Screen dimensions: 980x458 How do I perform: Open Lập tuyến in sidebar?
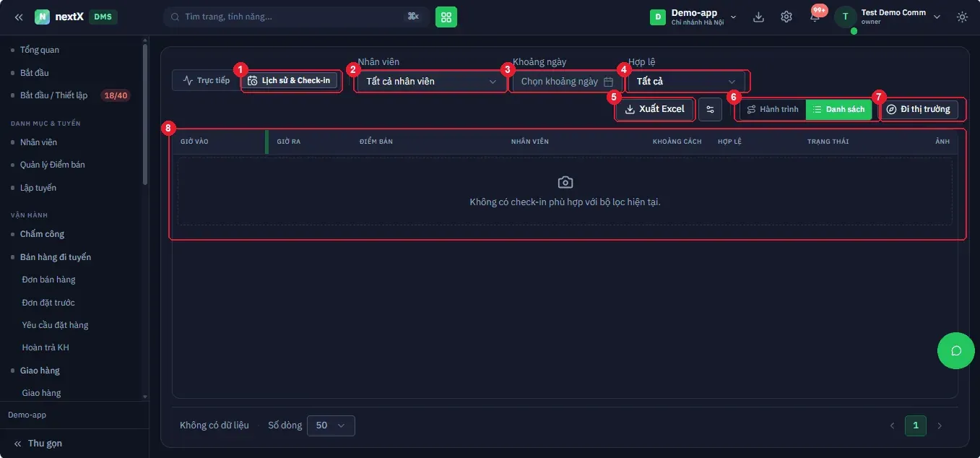[x=38, y=188]
